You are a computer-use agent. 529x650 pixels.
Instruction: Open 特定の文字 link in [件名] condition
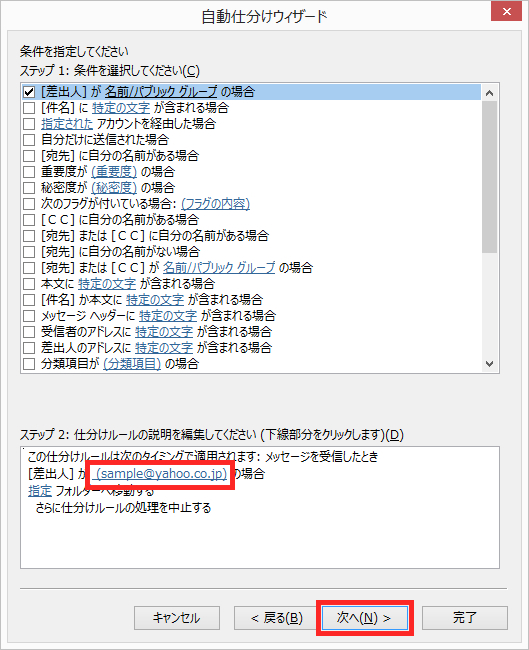coord(121,108)
